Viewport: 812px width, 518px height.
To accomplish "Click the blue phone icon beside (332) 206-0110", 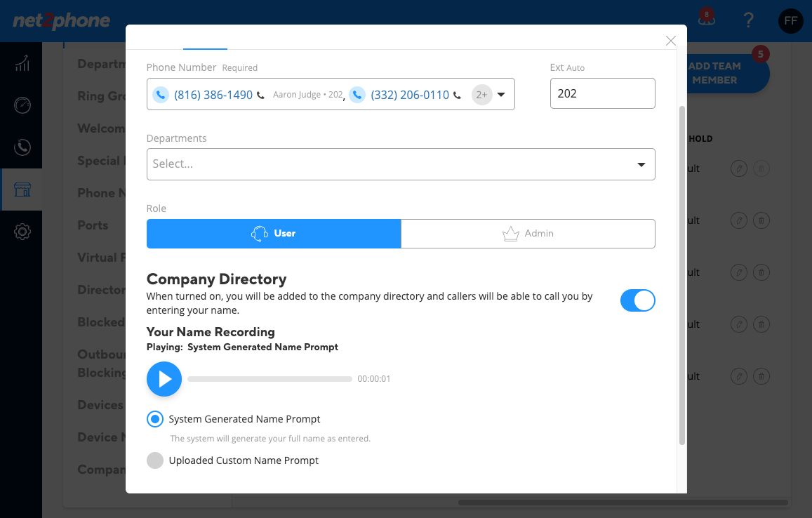I will pyautogui.click(x=357, y=95).
